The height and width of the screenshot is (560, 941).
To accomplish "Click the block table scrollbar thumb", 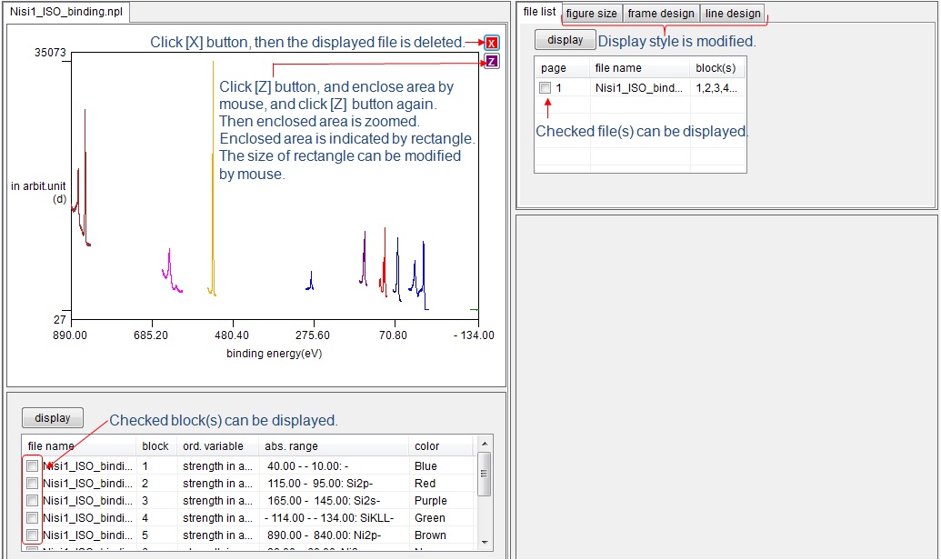I will click(x=485, y=471).
